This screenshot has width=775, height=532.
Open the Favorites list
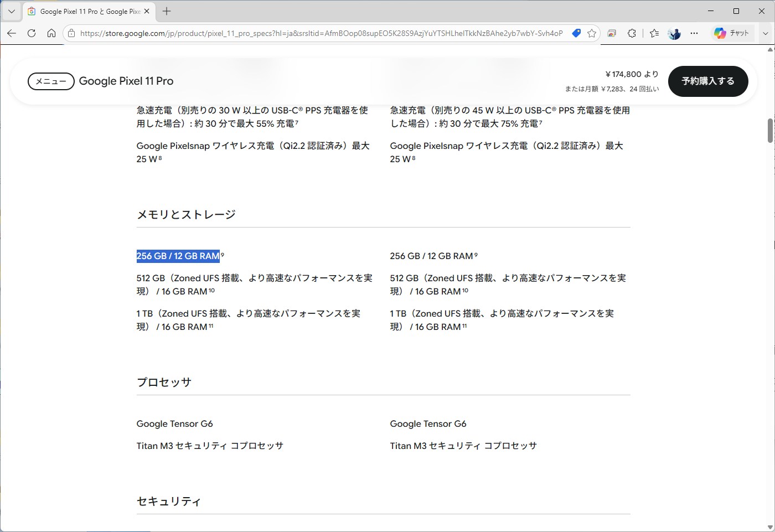pos(654,33)
